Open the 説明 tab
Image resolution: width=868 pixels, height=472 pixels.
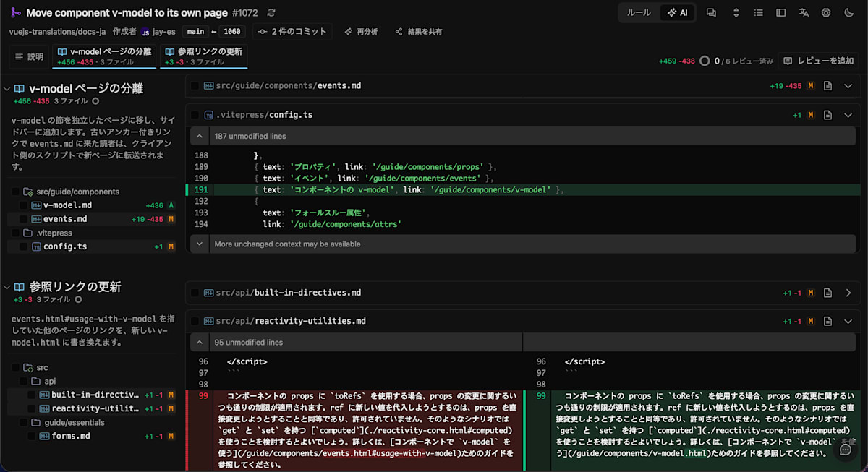[30, 56]
